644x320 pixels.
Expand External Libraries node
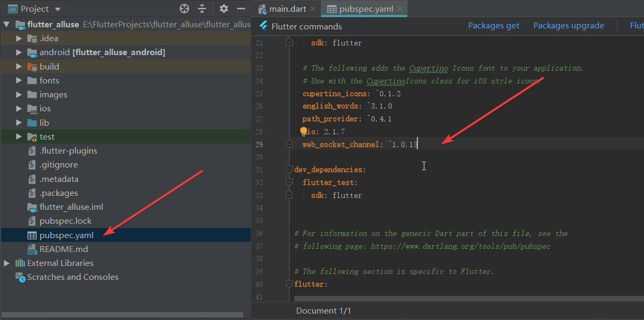(x=7, y=263)
